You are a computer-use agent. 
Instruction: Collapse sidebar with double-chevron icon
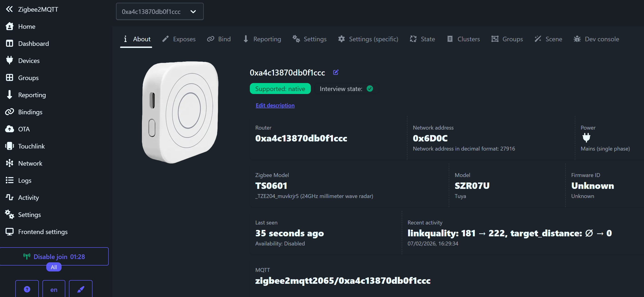click(x=9, y=9)
